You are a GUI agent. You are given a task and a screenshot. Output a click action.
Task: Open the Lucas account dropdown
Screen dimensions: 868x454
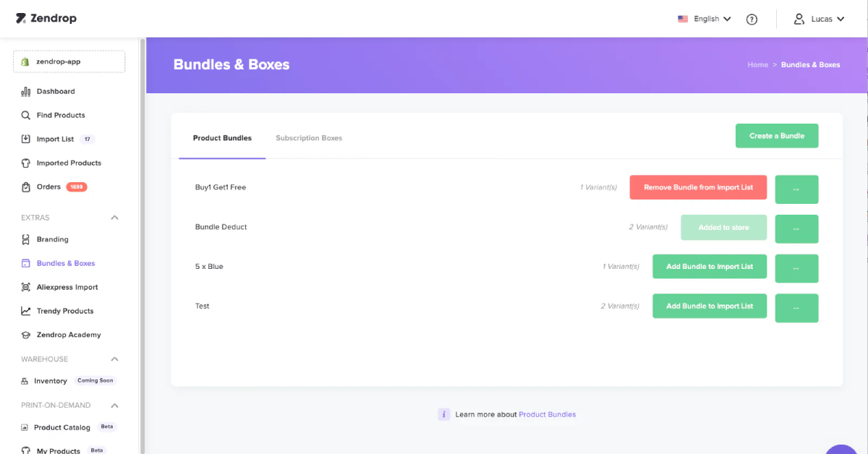tap(819, 19)
